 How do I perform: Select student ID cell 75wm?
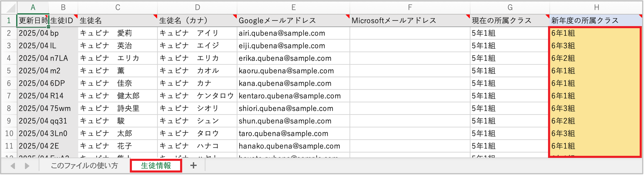63,108
